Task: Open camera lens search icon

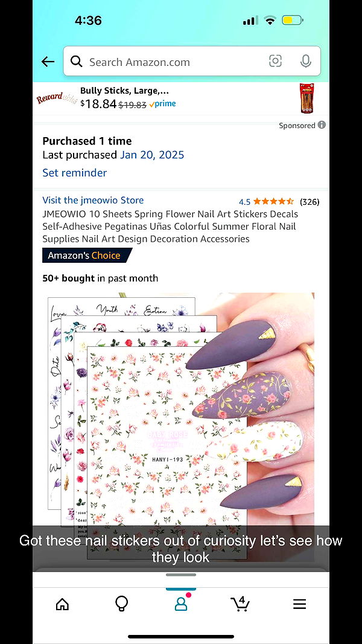Action: tap(275, 61)
